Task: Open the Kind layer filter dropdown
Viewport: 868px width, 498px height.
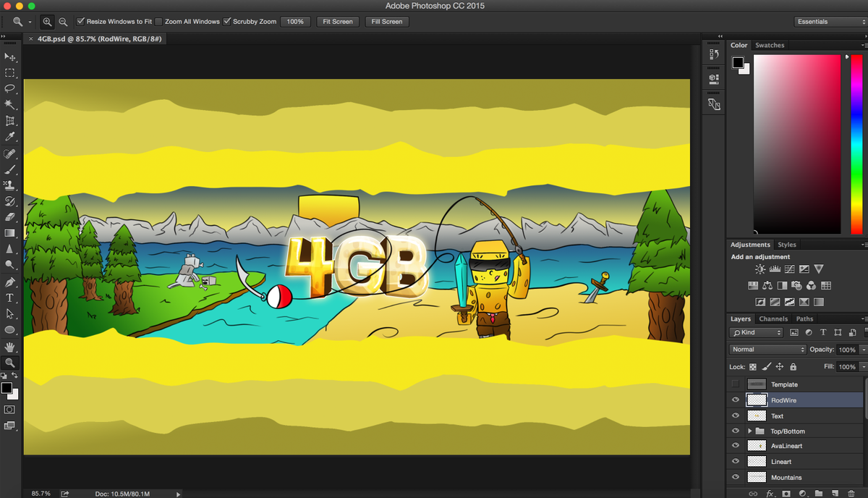Action: coord(757,332)
